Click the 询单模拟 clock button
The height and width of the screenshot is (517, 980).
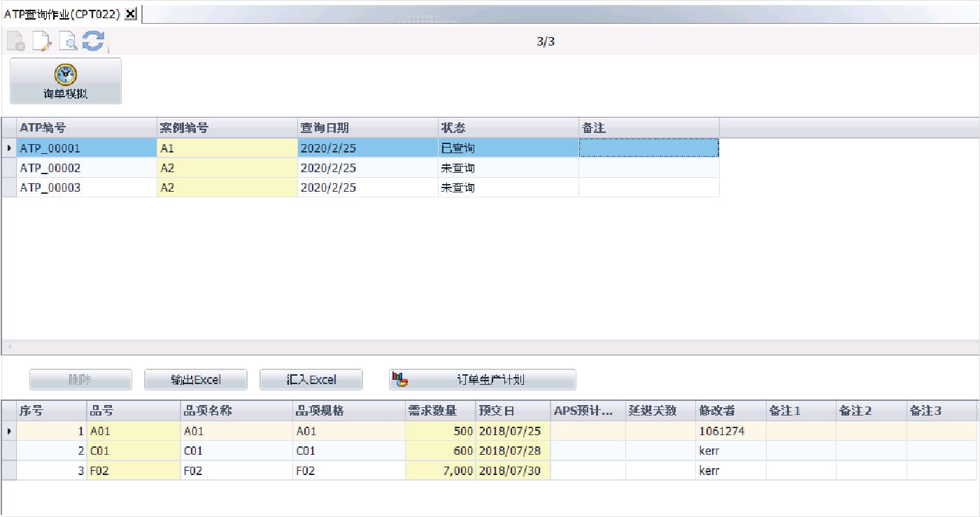(66, 81)
